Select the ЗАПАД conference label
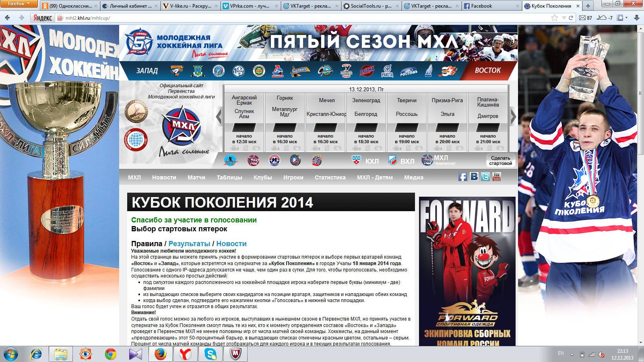 147,71
